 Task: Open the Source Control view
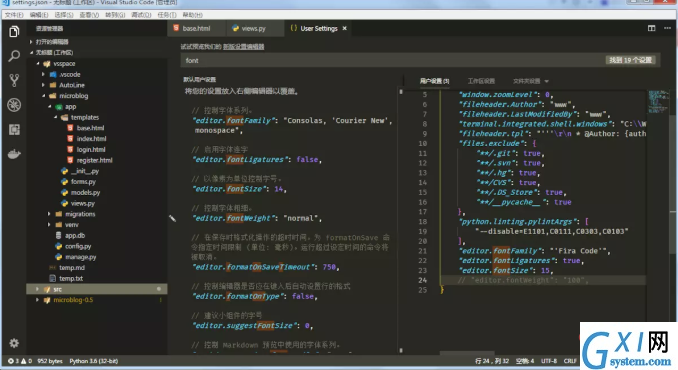pos(14,80)
